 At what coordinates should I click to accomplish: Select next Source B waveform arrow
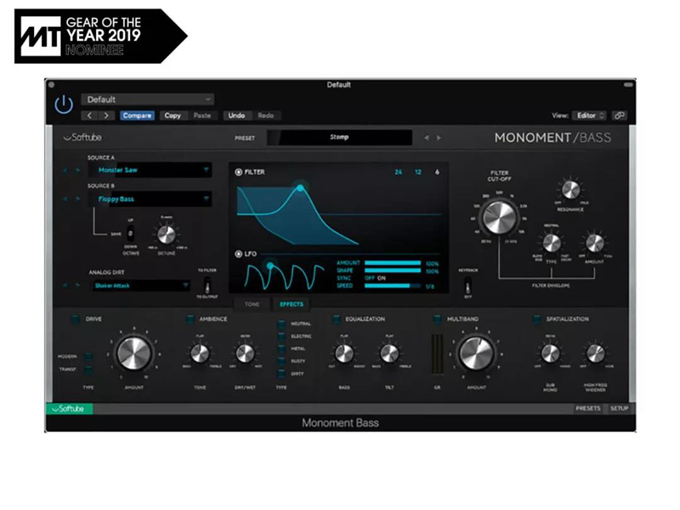[78, 199]
